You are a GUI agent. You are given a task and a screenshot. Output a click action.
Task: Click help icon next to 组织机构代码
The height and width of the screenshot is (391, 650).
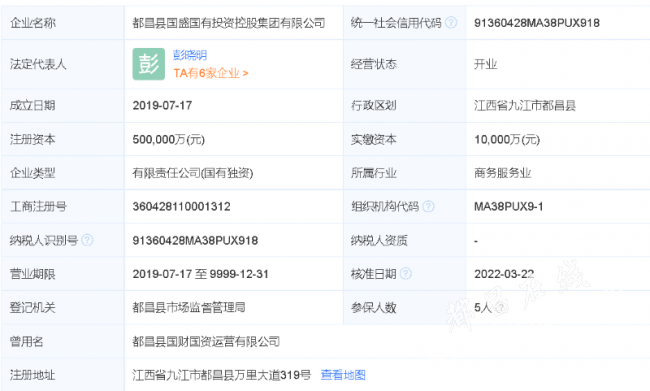pyautogui.click(x=428, y=206)
